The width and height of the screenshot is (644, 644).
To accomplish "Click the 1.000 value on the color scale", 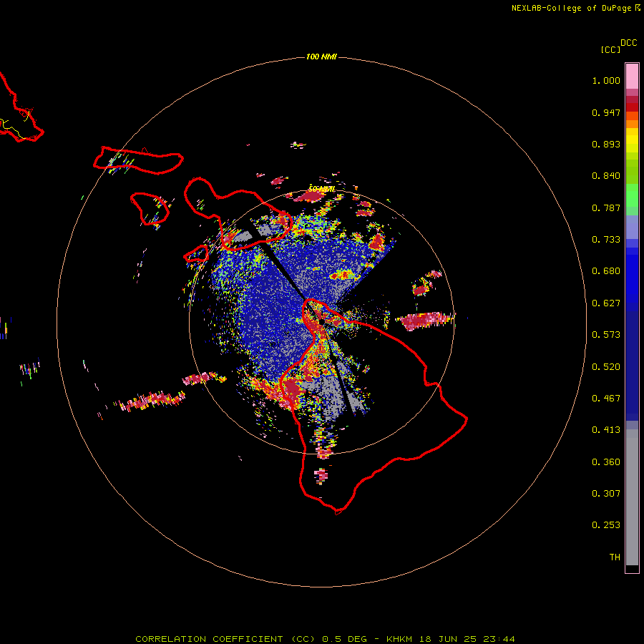I will click(x=606, y=80).
